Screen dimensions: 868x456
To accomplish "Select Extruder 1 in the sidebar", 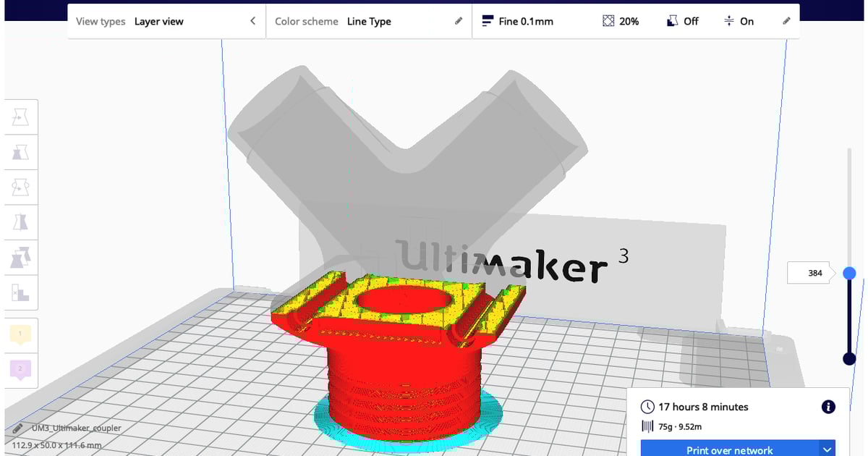I will (x=19, y=334).
